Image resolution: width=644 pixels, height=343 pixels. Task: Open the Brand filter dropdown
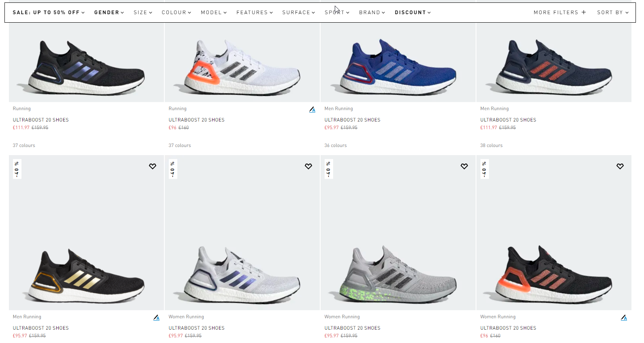[372, 13]
